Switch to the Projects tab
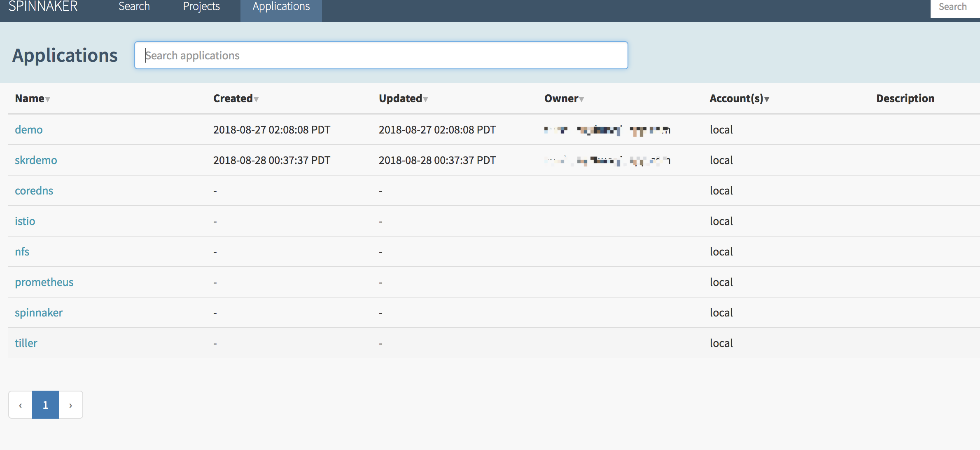The width and height of the screenshot is (980, 450). pos(201,7)
